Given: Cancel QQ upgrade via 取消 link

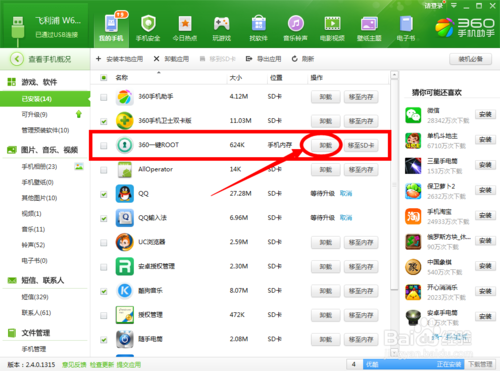Looking at the screenshot, I should click(x=346, y=193).
